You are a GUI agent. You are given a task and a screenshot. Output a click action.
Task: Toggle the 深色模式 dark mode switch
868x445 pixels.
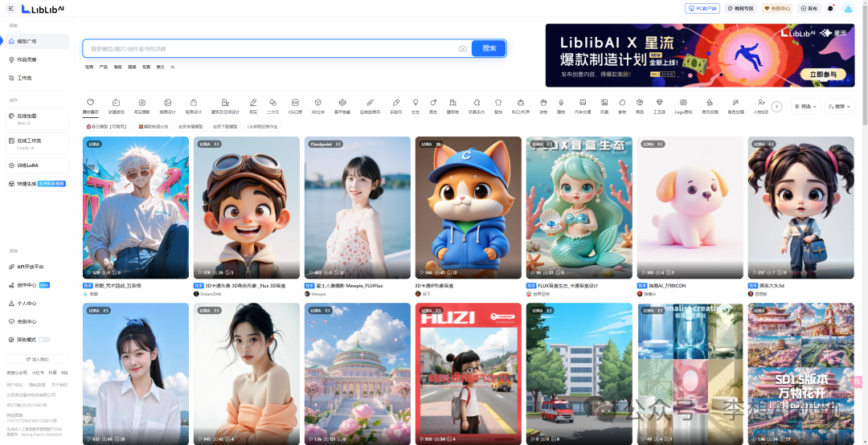coord(44,339)
